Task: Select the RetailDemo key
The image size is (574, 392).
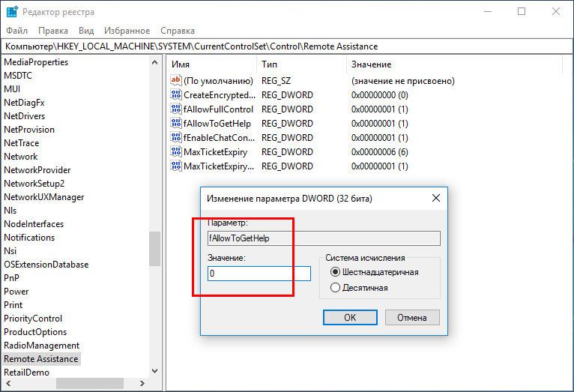Action: [26, 373]
